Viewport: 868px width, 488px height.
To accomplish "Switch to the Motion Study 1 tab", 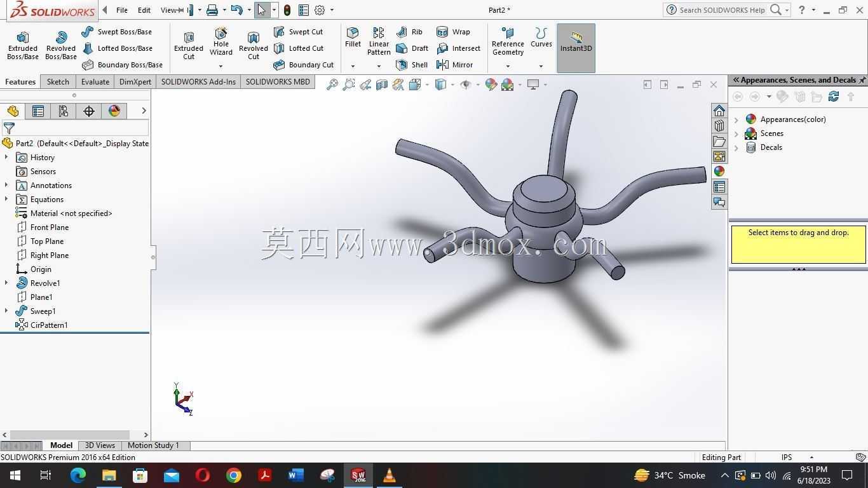I will [153, 445].
